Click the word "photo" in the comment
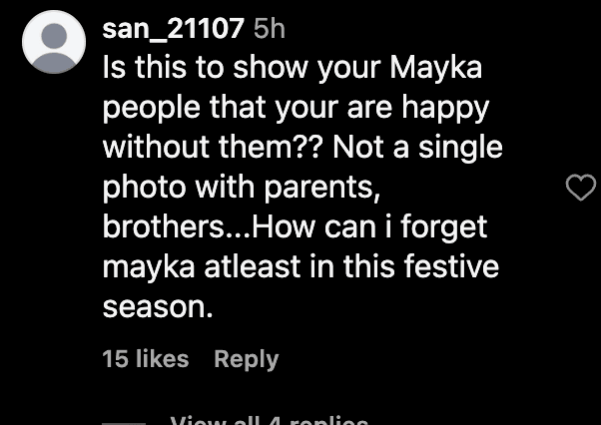This screenshot has height=425, width=601. (139, 186)
